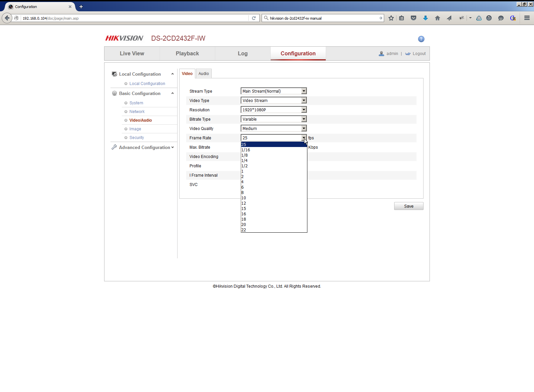Screen dimensions: 534x392
Task: Open the Network settings item
Action: [x=137, y=112]
